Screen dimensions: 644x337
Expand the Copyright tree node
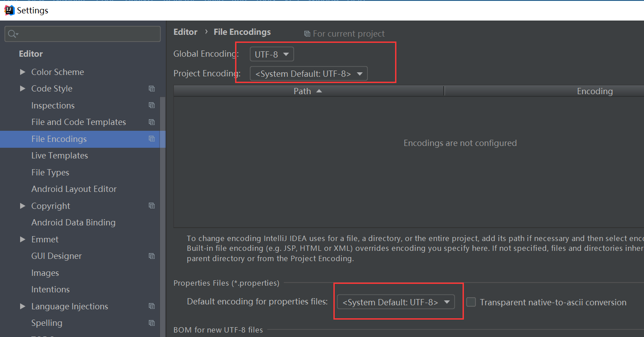click(x=23, y=206)
